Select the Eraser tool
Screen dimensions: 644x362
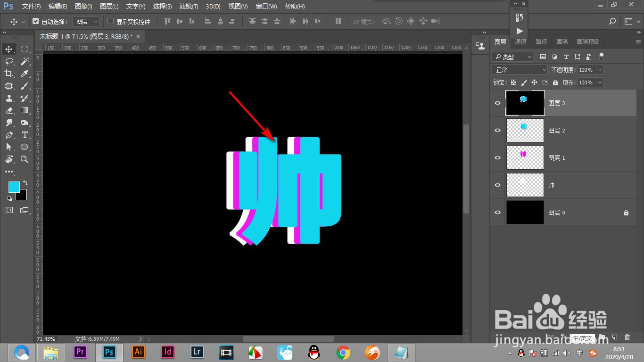[x=9, y=110]
